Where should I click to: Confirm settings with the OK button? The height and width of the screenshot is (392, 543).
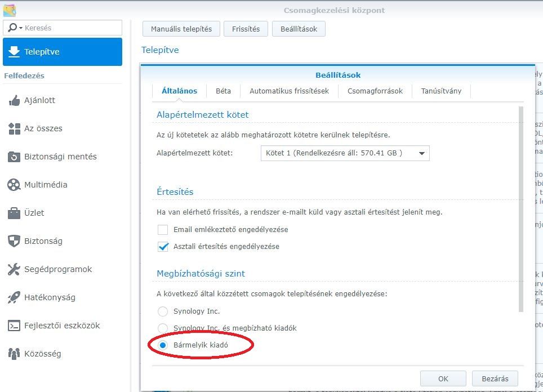443,378
